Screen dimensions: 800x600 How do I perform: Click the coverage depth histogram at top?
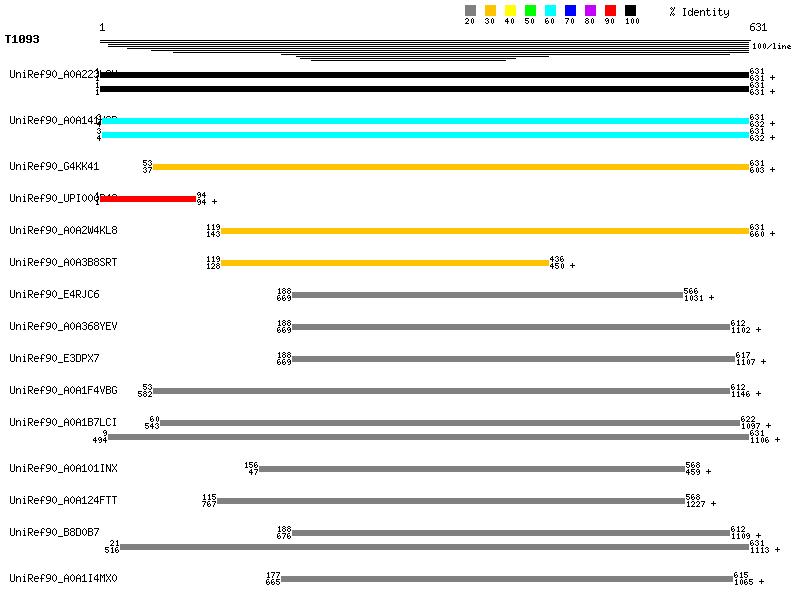click(x=424, y=48)
